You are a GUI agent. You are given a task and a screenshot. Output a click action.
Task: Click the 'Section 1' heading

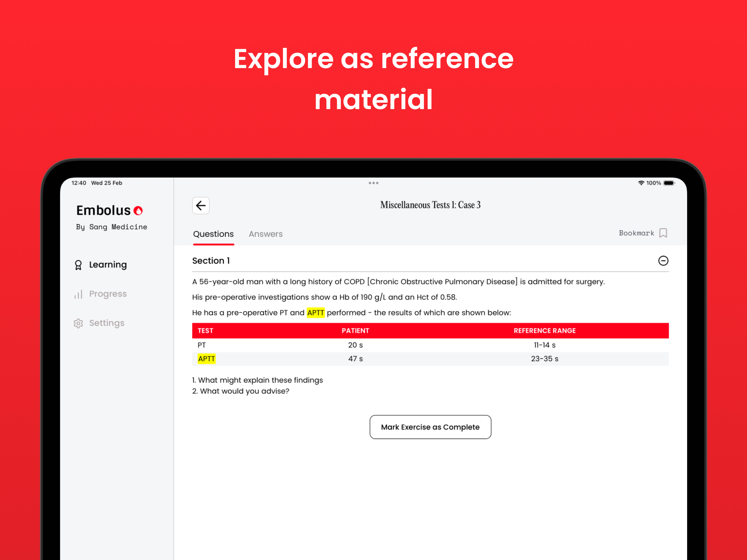coord(211,261)
